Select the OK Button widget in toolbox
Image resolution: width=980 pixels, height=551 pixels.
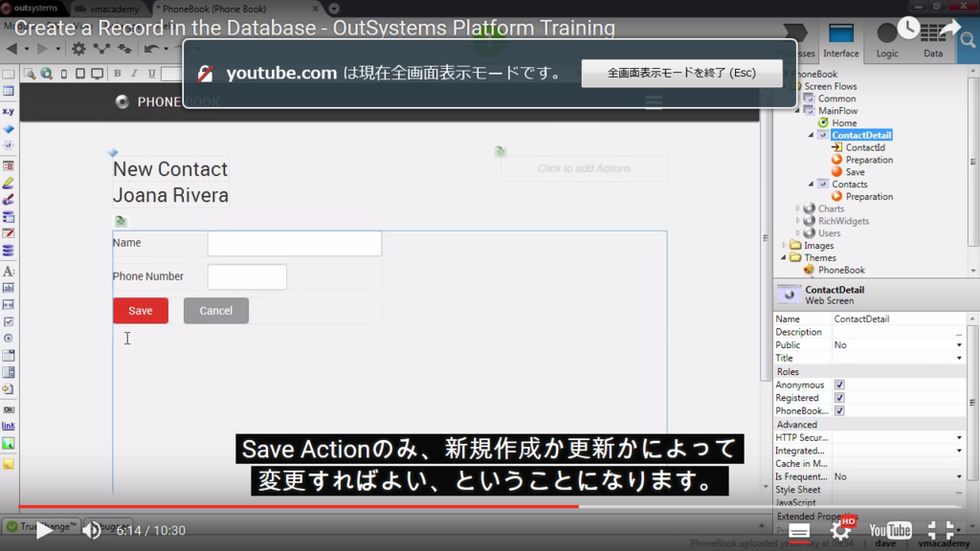(8, 409)
